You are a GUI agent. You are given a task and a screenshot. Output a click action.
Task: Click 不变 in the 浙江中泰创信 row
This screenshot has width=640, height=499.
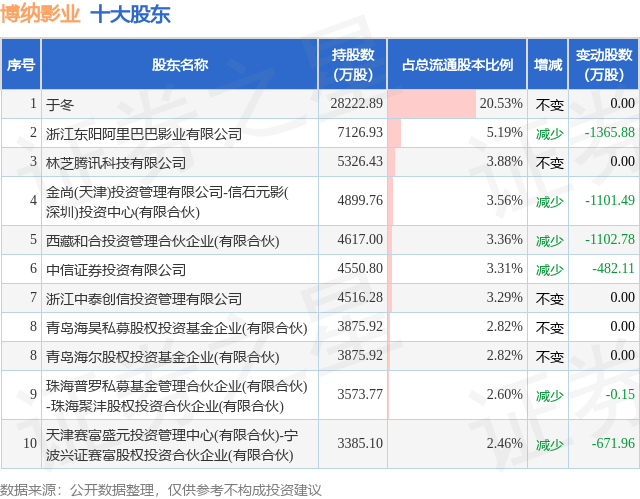tap(549, 299)
